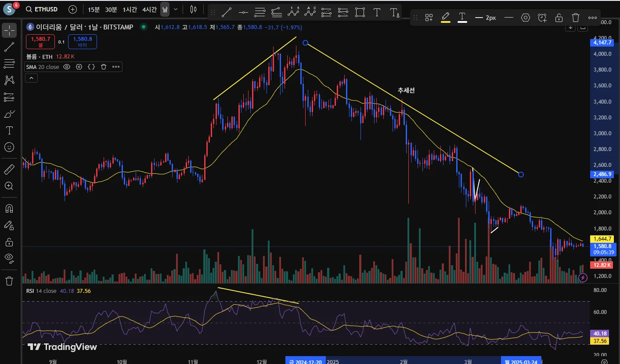The width and height of the screenshot is (620, 364).
Task: Click the compare or add symbol plus button
Action: 73,9
